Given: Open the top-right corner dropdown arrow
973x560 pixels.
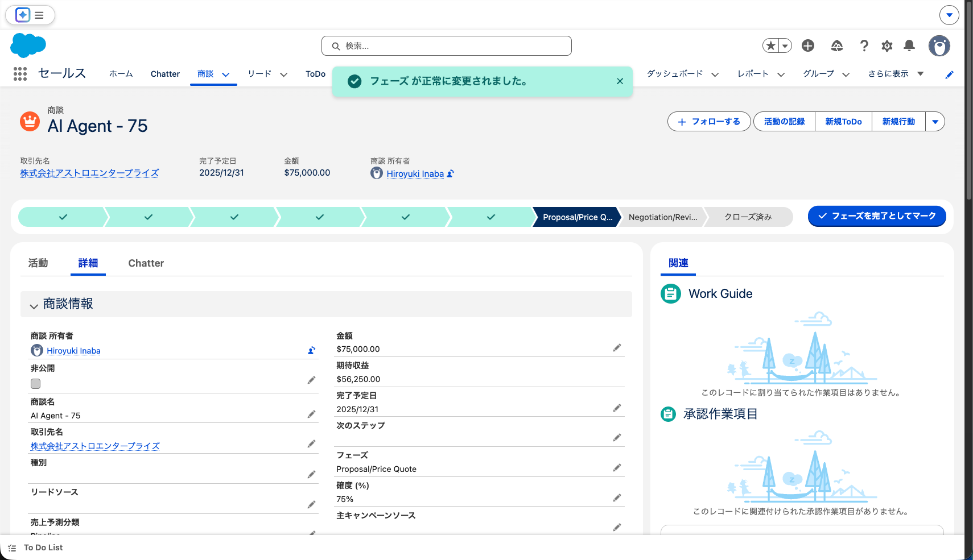Looking at the screenshot, I should point(949,15).
